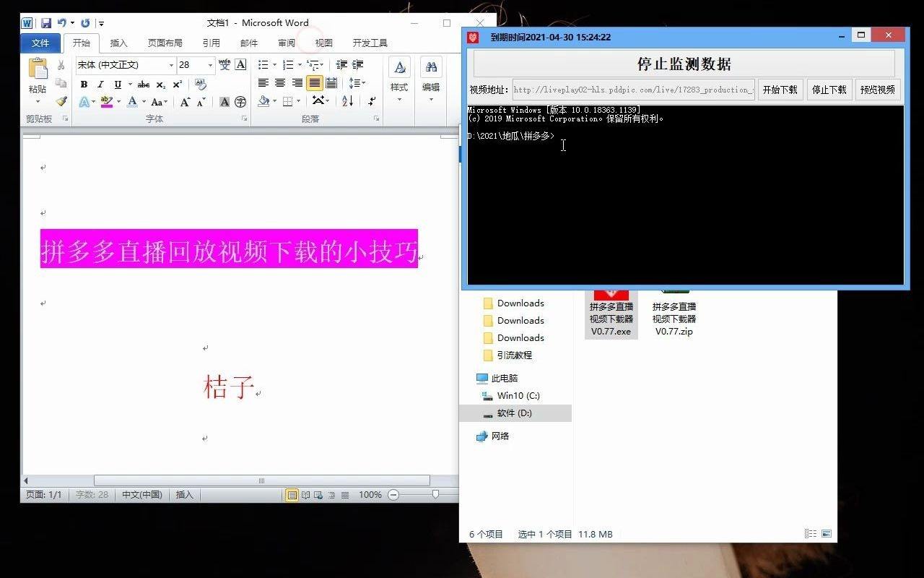The width and height of the screenshot is (924, 578).
Task: Toggle show paragraph marks
Action: (371, 102)
